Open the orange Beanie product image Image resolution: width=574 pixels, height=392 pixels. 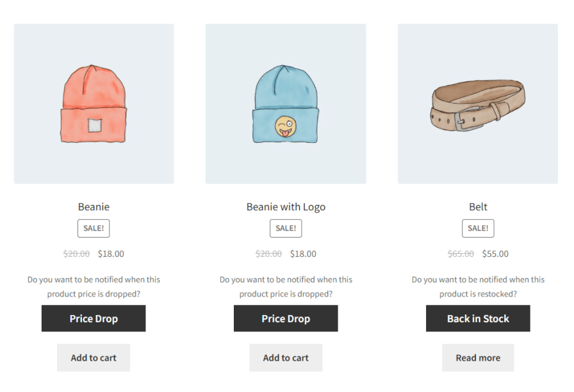94,104
